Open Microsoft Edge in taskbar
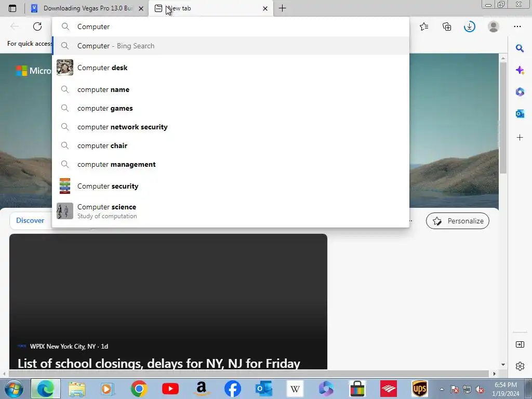The image size is (532, 399). tap(46, 389)
